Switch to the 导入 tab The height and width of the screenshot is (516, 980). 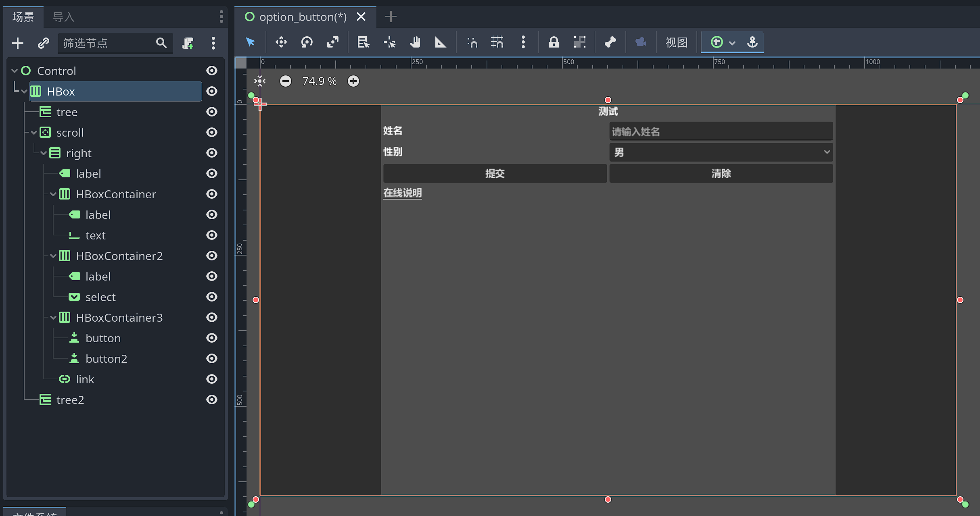tap(64, 17)
